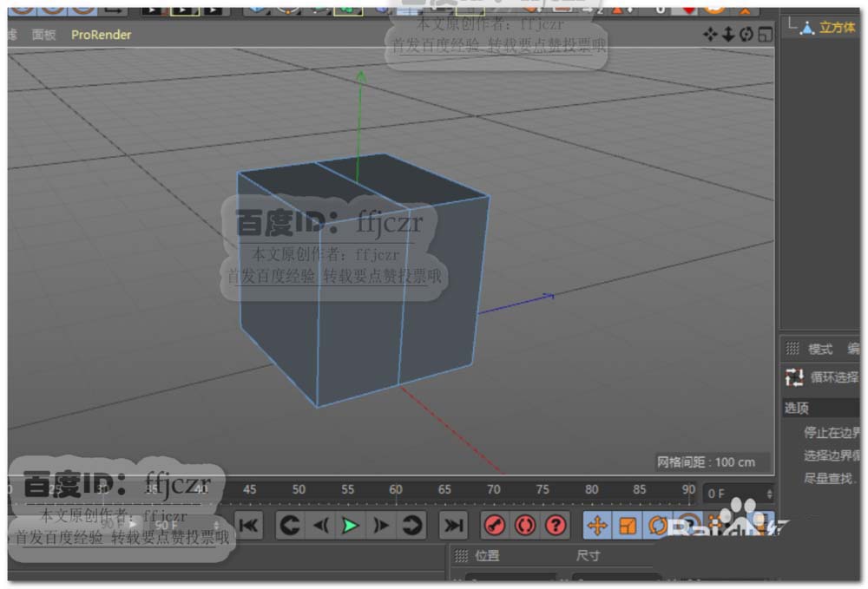Step back one frame
Image resolution: width=868 pixels, height=589 pixels.
tap(320, 525)
